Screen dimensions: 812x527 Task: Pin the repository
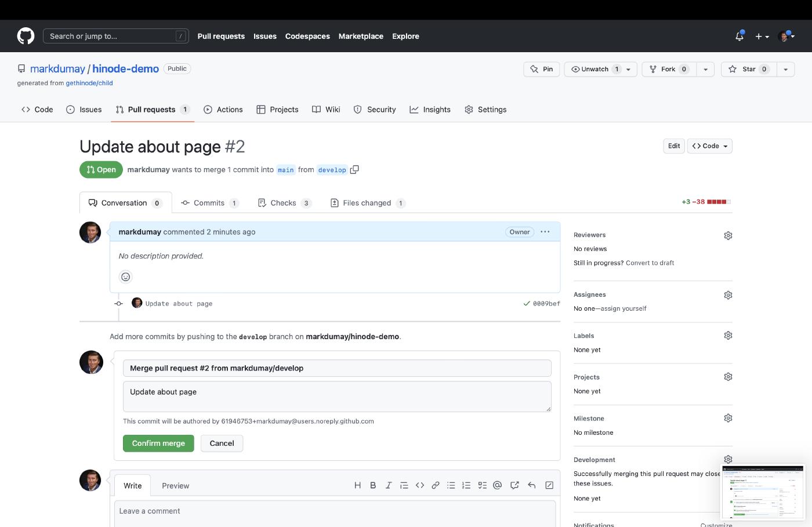tap(542, 69)
